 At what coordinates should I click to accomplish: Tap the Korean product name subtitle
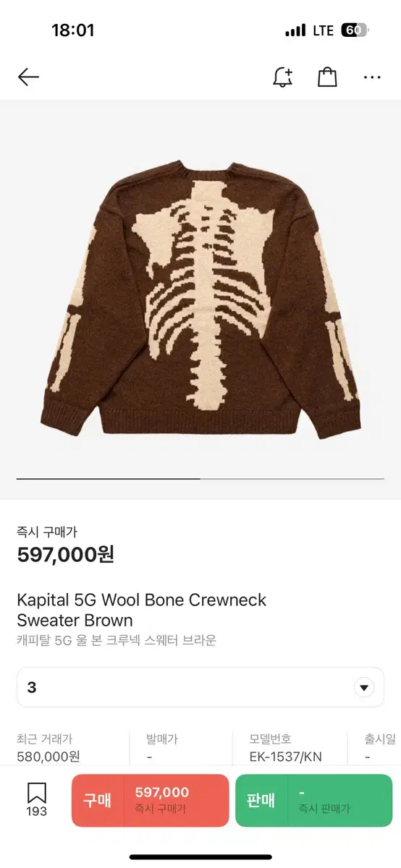(117, 640)
